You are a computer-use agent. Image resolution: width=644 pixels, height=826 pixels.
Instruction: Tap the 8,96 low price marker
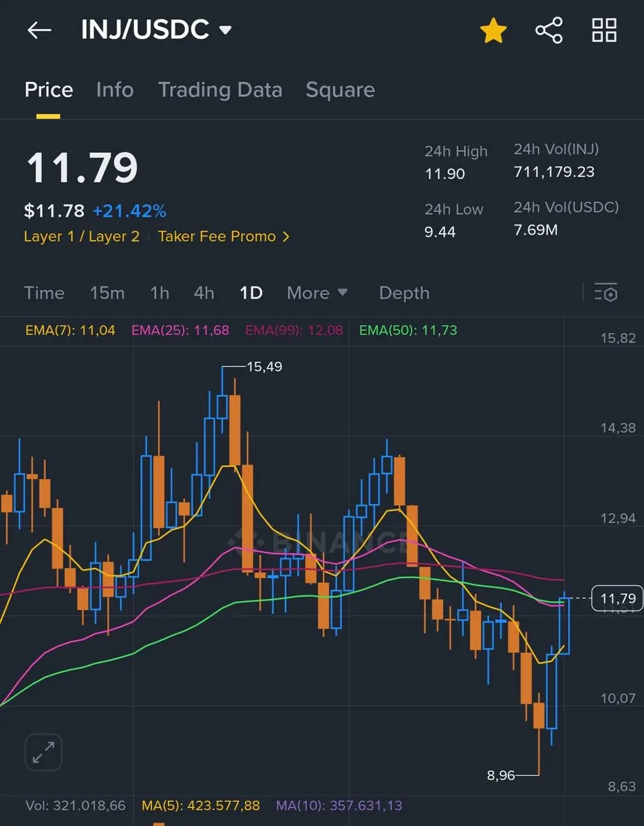pyautogui.click(x=501, y=775)
